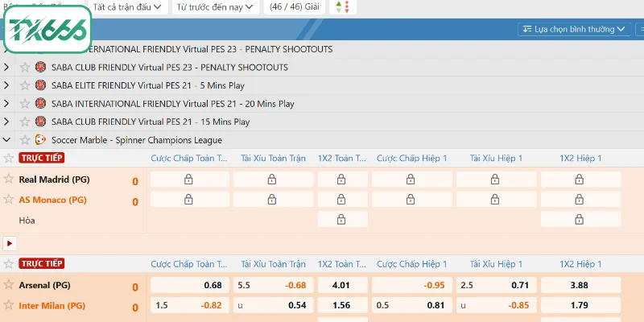The image size is (644, 322).
Task: Click the up/down sort arrows icon
Action: (343, 7)
